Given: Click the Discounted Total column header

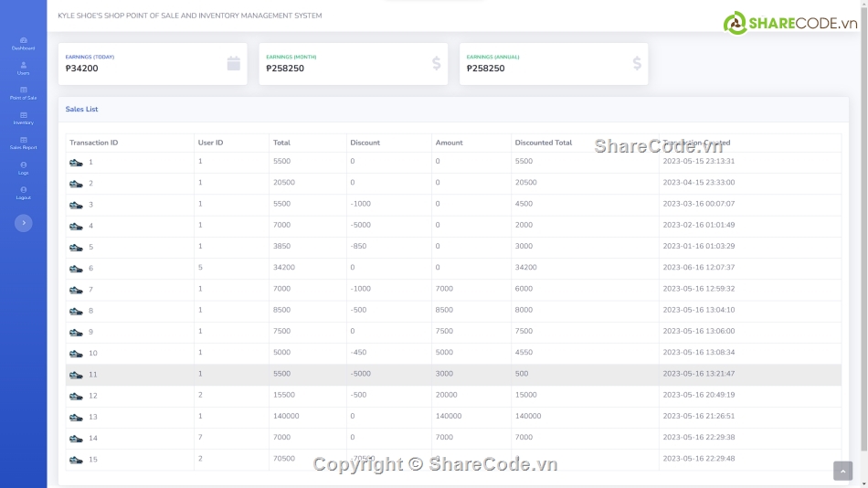Looking at the screenshot, I should tap(543, 143).
